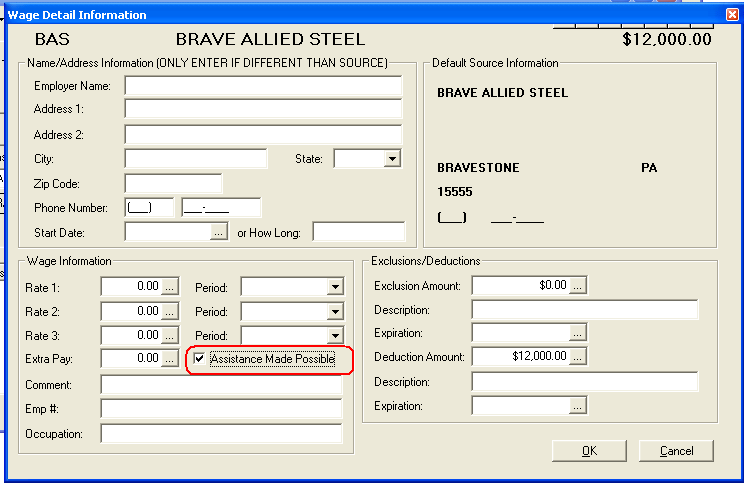Focus the Rate 3 amount field

131,335
